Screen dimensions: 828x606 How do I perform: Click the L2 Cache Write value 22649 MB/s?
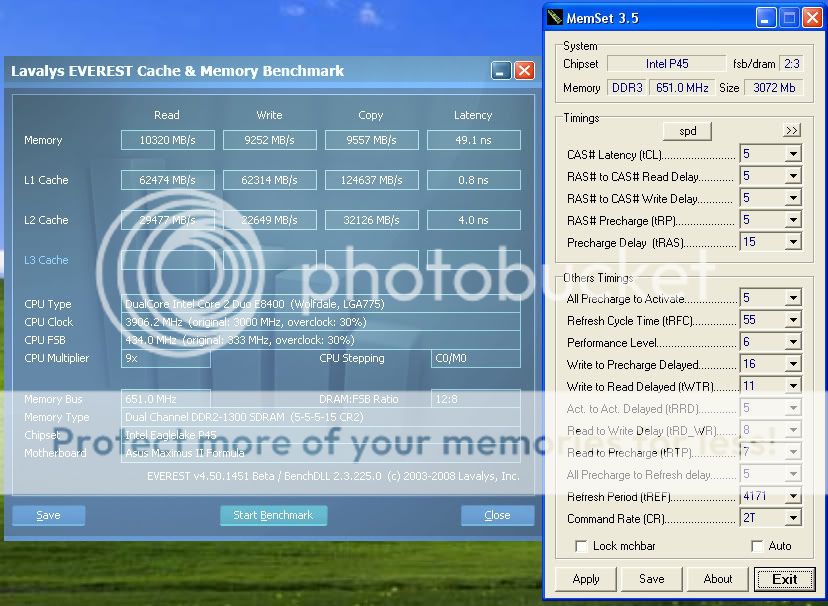pos(270,220)
